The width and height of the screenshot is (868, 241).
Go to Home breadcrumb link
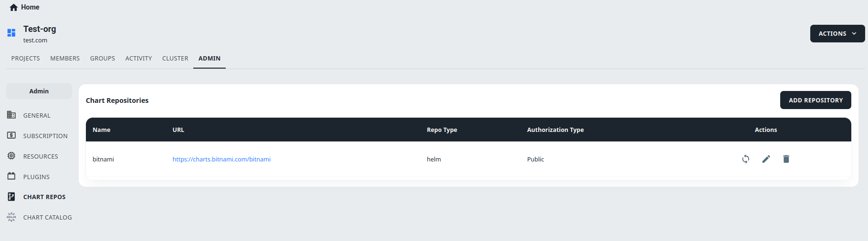point(30,7)
